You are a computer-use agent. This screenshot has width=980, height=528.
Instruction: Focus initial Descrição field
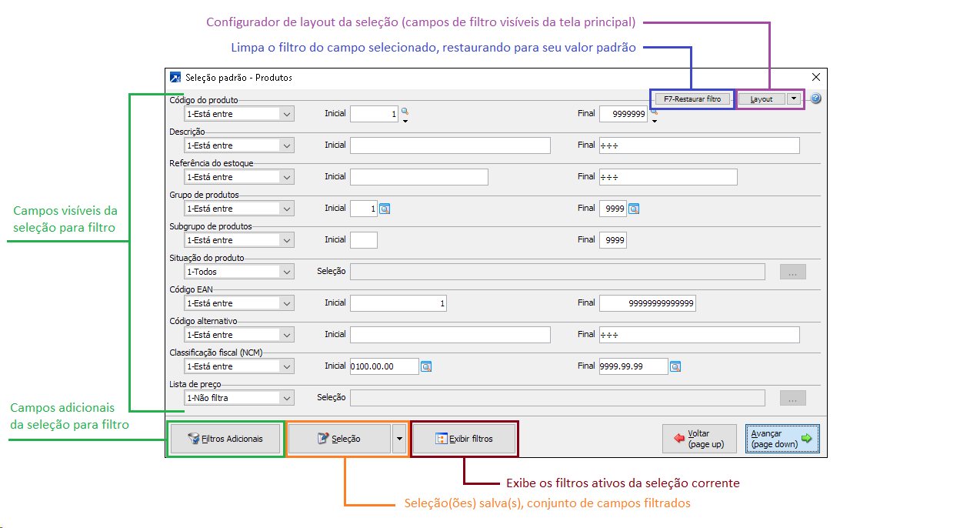[450, 145]
